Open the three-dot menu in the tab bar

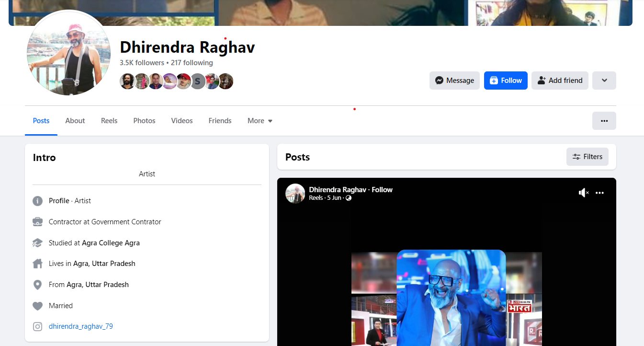(604, 121)
